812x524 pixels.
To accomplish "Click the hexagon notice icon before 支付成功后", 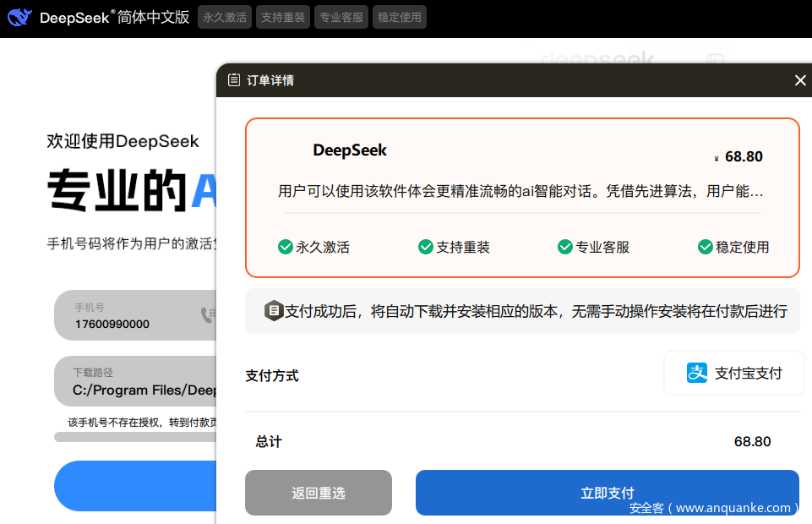I will (x=274, y=311).
